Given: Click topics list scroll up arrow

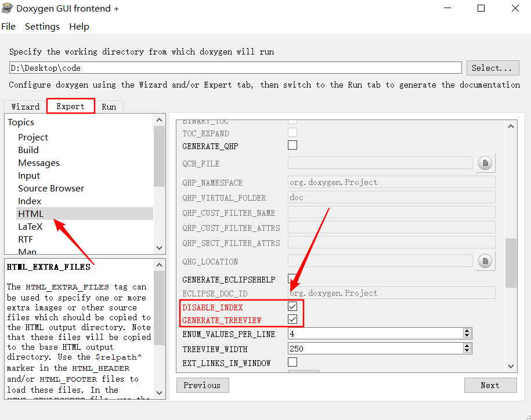Looking at the screenshot, I should 159,120.
